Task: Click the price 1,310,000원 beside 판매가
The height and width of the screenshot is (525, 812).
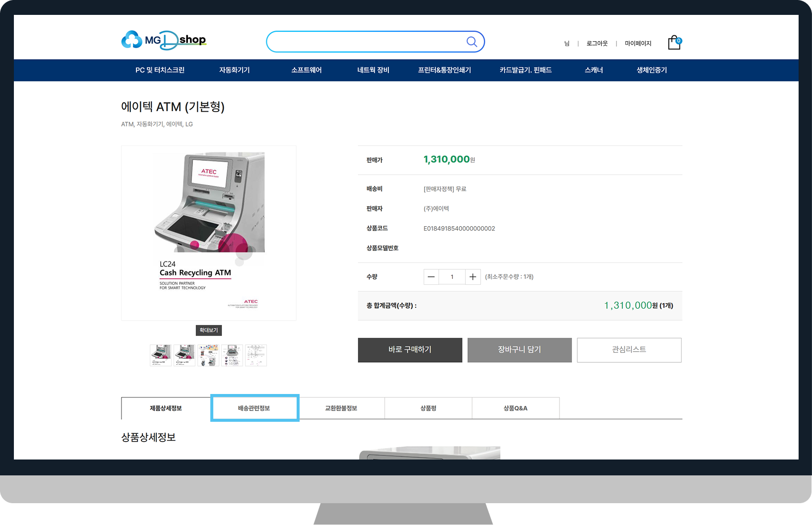Action: click(449, 159)
